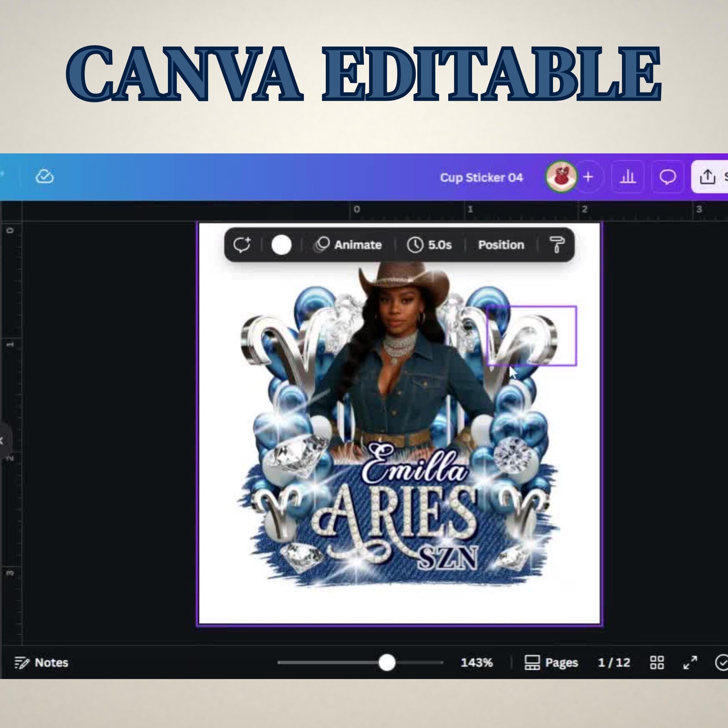Screen dimensions: 728x728
Task: Open the Notes panel
Action: pyautogui.click(x=42, y=663)
